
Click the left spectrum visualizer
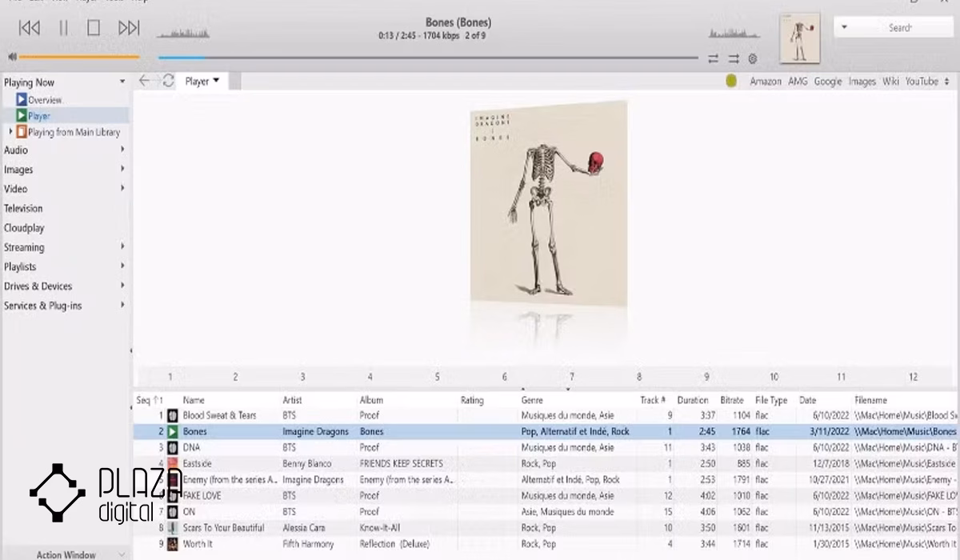[183, 34]
